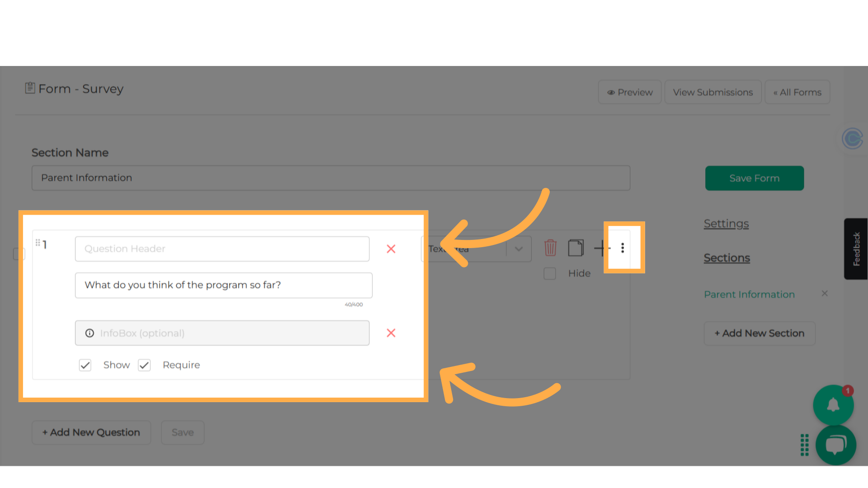Open the Settings link

(x=726, y=224)
